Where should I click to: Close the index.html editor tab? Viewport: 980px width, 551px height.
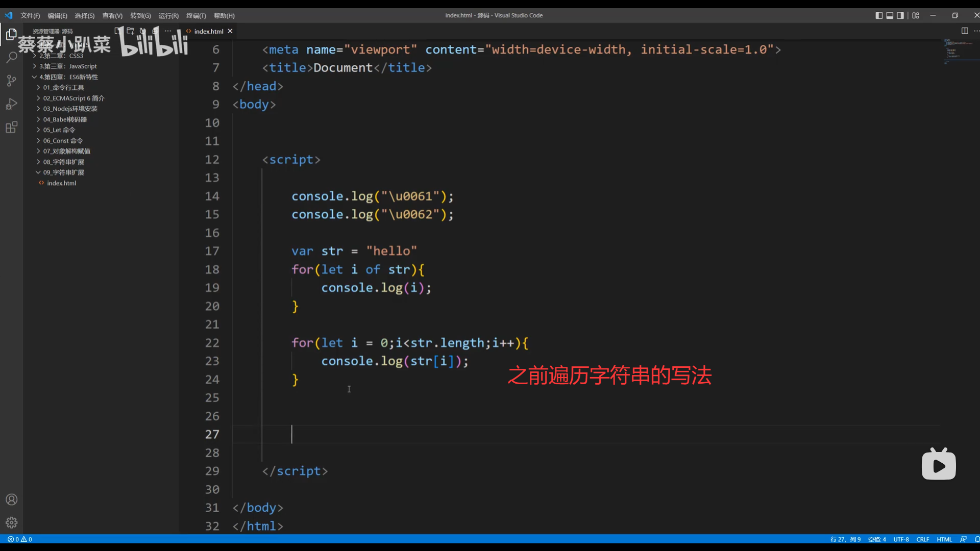[230, 31]
